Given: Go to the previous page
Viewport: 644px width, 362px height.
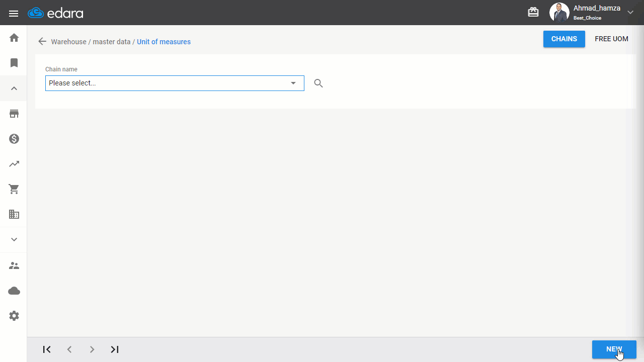Looking at the screenshot, I should 69,349.
